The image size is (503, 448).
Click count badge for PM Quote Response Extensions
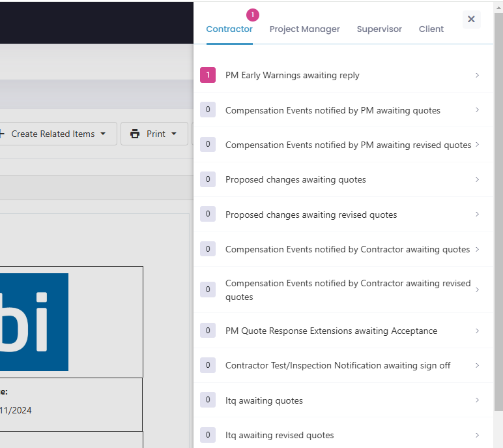pyautogui.click(x=208, y=331)
